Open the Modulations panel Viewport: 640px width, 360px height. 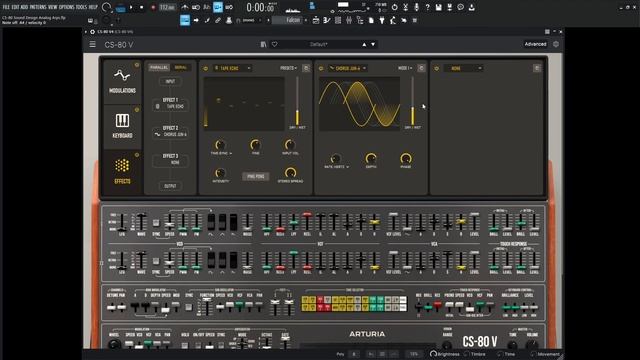pyautogui.click(x=122, y=82)
